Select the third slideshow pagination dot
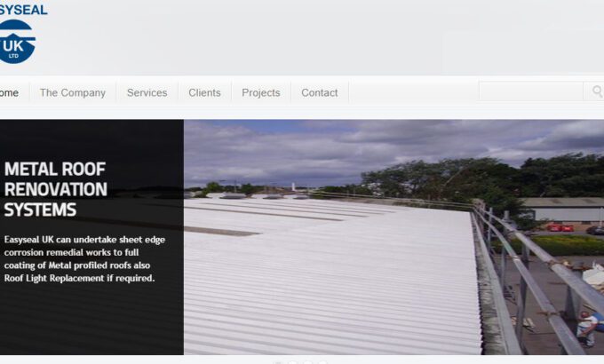Viewport: 604px width, 364px height. 307,362
